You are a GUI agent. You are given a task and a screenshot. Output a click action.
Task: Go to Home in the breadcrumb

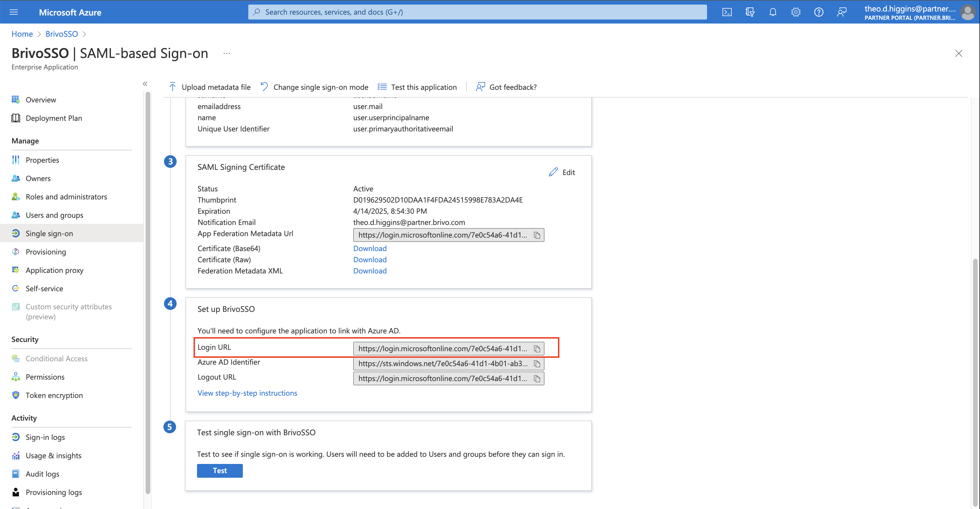click(22, 34)
